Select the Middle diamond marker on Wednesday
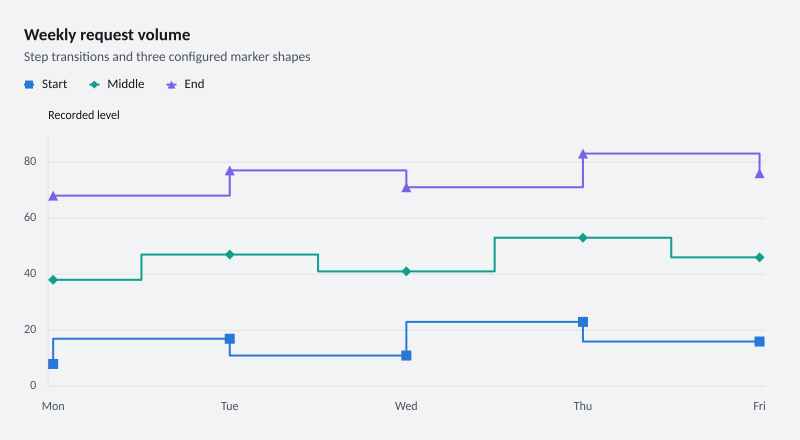 coord(406,271)
